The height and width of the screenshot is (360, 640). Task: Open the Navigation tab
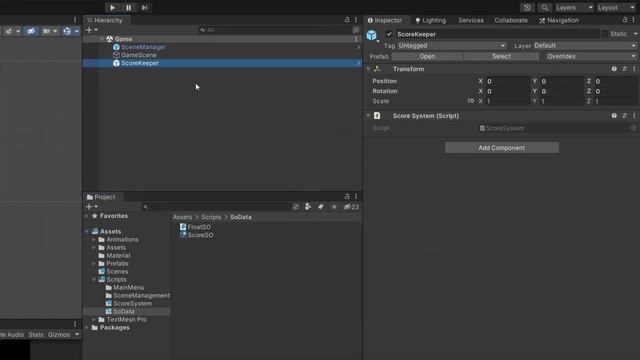(559, 20)
